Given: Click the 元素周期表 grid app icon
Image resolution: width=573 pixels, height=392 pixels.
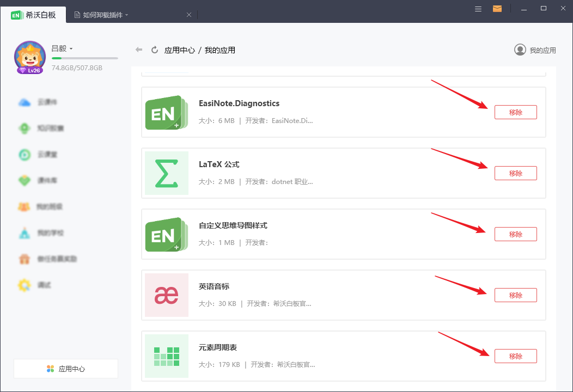Looking at the screenshot, I should pyautogui.click(x=167, y=356).
